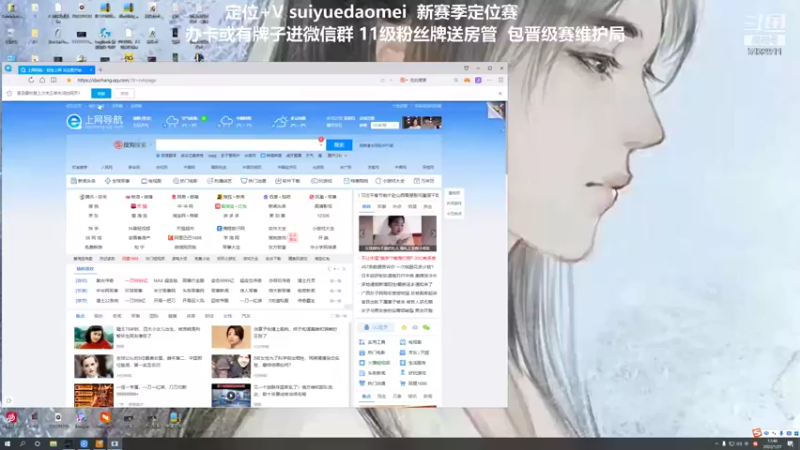The width and height of the screenshot is (800, 450).
Task: Open 实用工具 in right side panel
Action: [373, 342]
